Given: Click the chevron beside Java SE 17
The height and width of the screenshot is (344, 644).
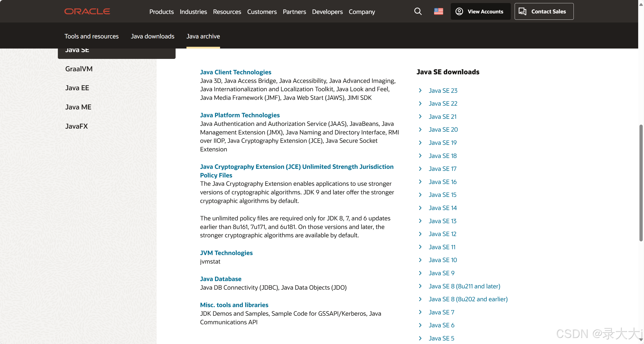Looking at the screenshot, I should point(420,169).
